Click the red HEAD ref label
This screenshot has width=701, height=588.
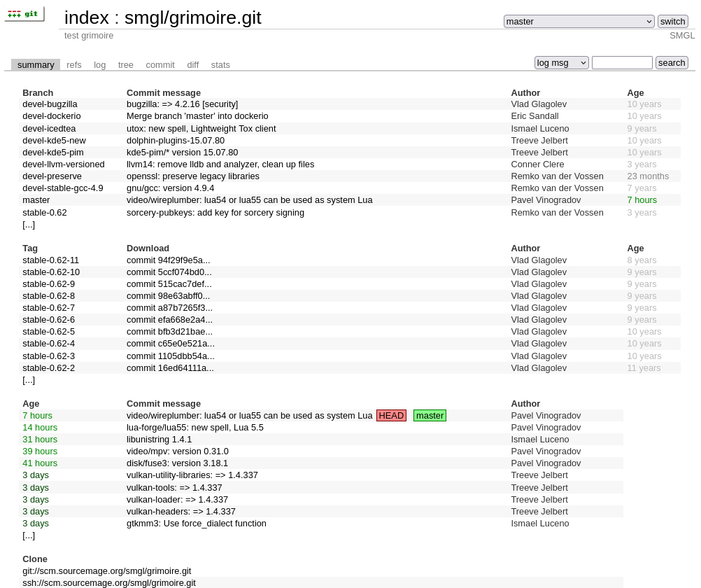click(x=391, y=416)
